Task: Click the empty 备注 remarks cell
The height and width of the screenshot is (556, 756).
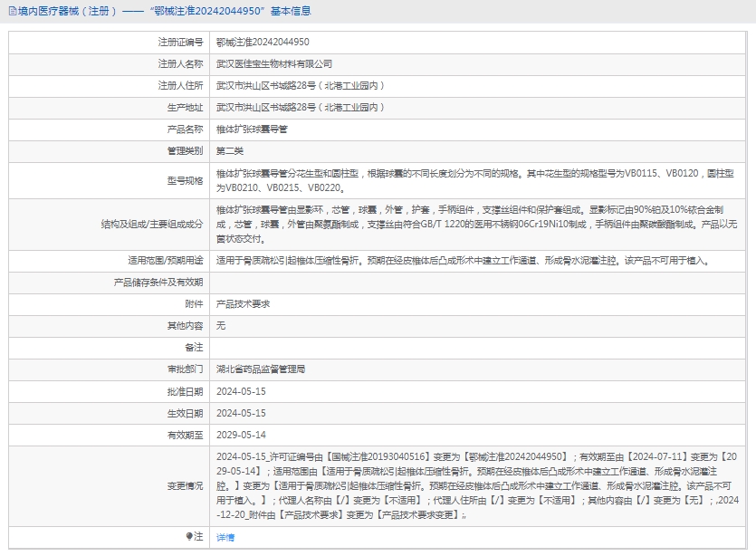Action: point(480,347)
